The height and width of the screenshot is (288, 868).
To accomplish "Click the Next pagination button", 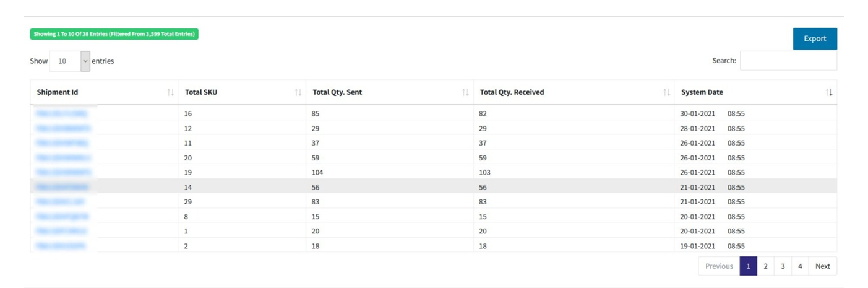I will point(823,266).
